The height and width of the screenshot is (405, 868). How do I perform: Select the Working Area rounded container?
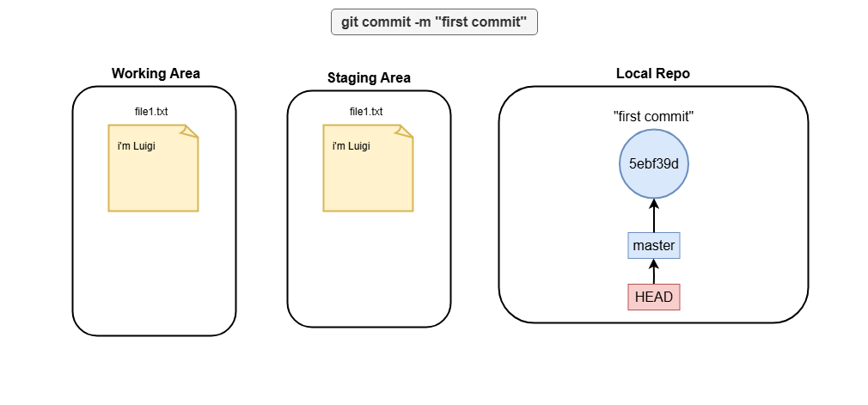(155, 211)
